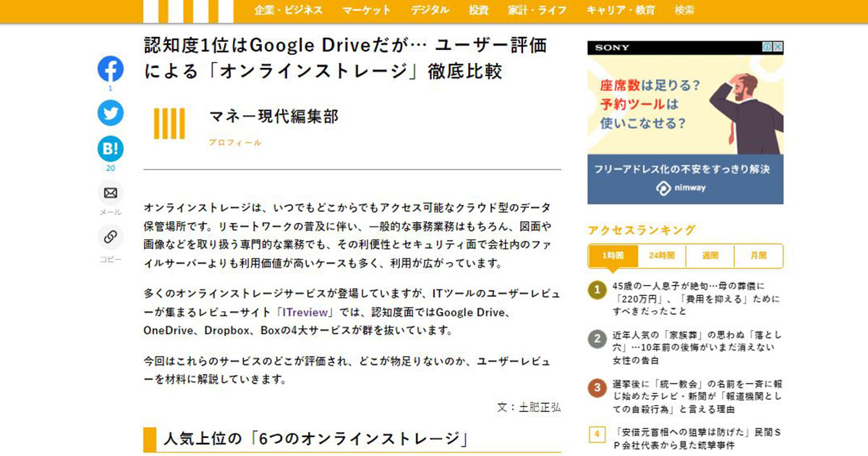Share the article on Twitter

pos(111,113)
